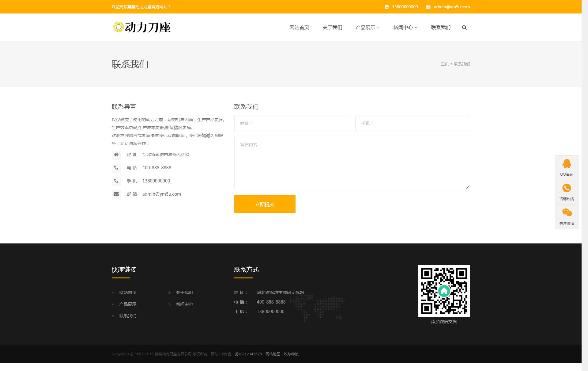Click the WeChat QR code image
This screenshot has height=371, width=588.
pyautogui.click(x=444, y=291)
